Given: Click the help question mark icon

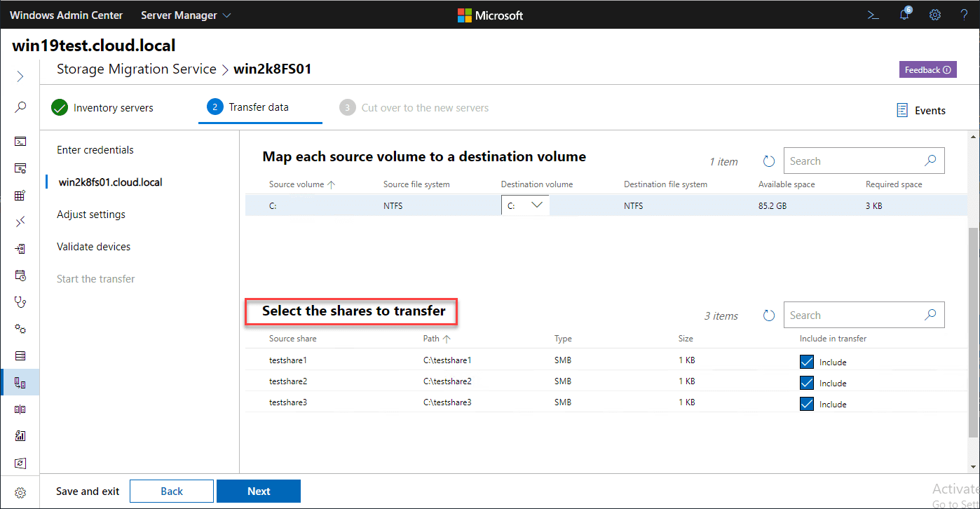Looking at the screenshot, I should [x=964, y=15].
